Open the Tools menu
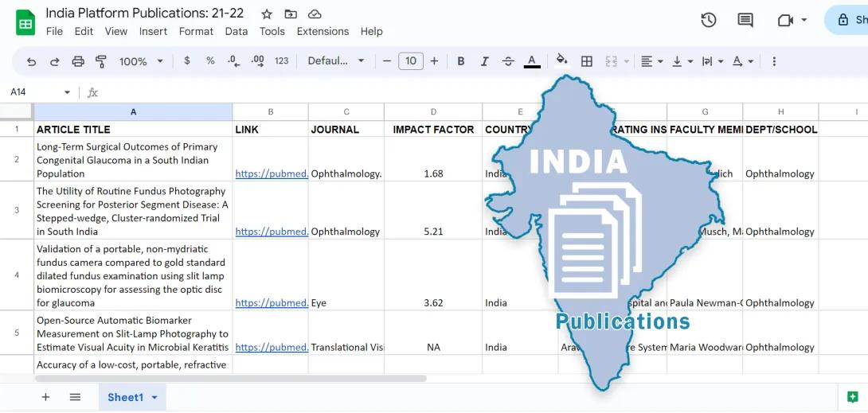Image resolution: width=868 pixels, height=413 pixels. pyautogui.click(x=272, y=32)
